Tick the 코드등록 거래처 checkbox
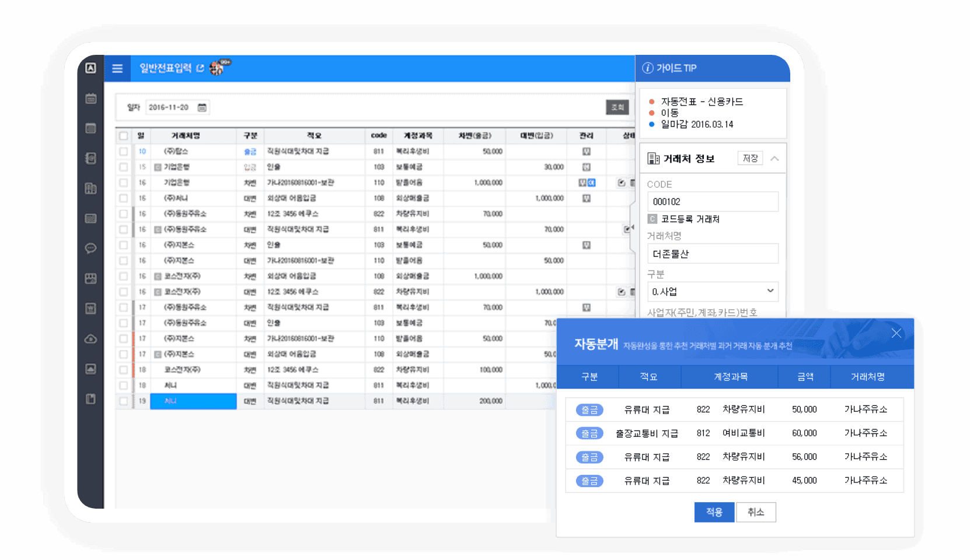970x560 pixels. (653, 219)
